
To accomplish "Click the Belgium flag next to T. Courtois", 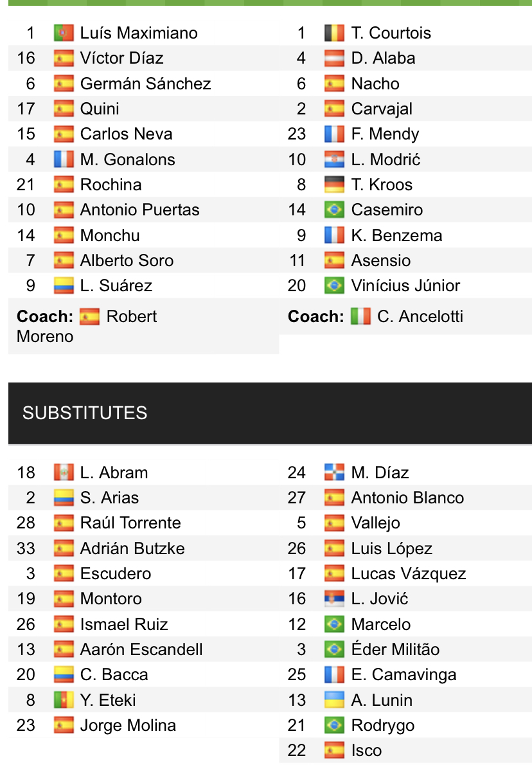I will [x=335, y=33].
